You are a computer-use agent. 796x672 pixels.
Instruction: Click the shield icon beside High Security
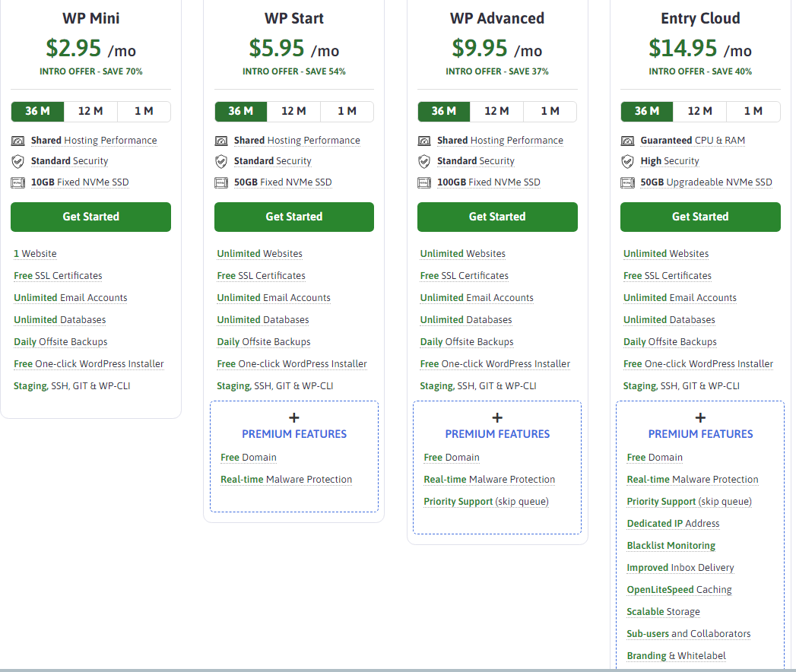(628, 161)
